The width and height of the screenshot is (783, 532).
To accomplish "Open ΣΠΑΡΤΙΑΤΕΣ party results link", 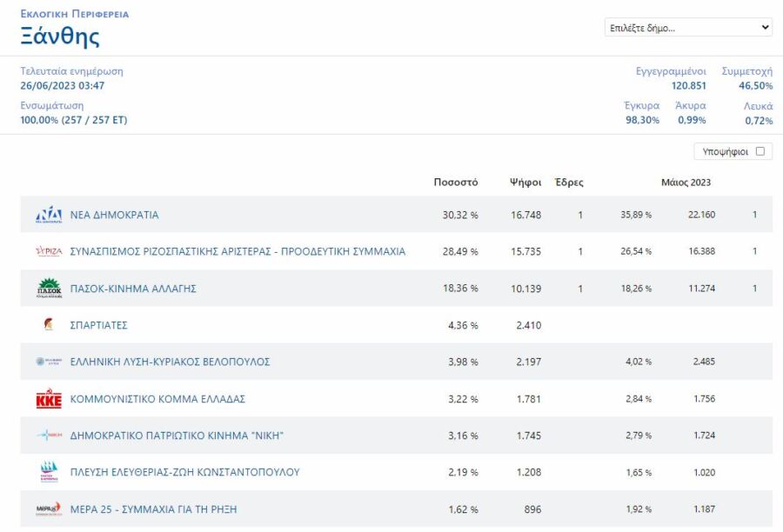I will 99,325.
